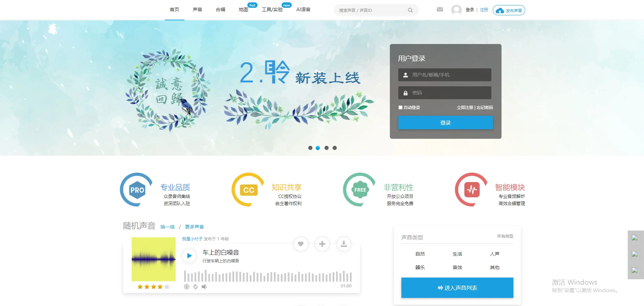
Task: Click the volume icon under the waveform
Action: (x=204, y=287)
